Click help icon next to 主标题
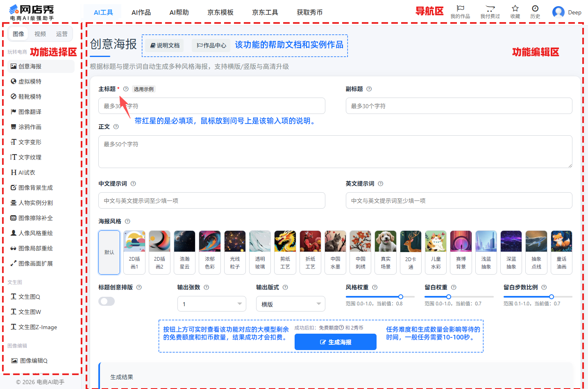This screenshot has width=588, height=389. (126, 89)
